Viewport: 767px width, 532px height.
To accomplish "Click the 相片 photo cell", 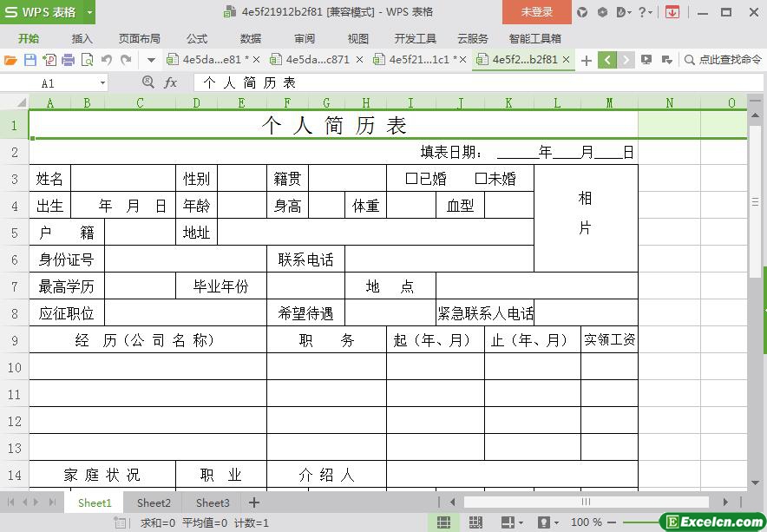I will pos(586,219).
